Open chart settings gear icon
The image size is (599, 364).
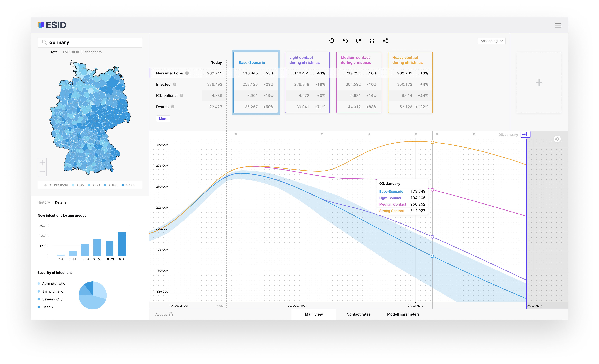(557, 139)
